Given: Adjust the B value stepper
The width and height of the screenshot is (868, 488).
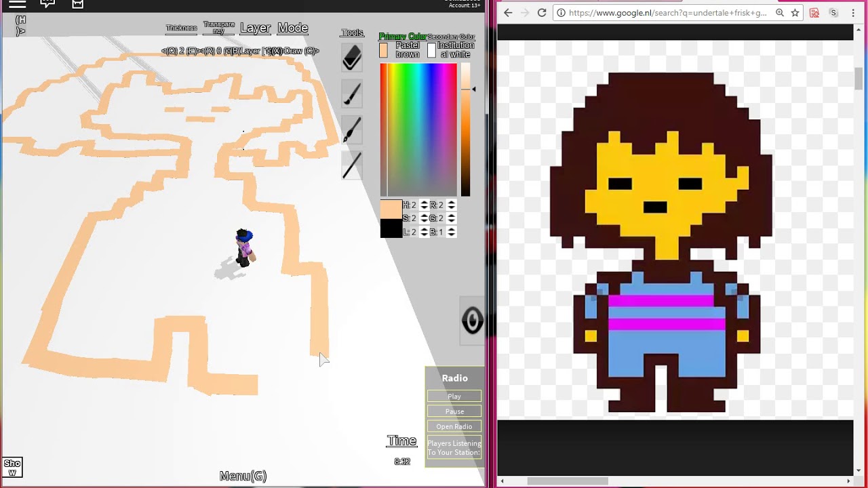Looking at the screenshot, I should (x=451, y=232).
